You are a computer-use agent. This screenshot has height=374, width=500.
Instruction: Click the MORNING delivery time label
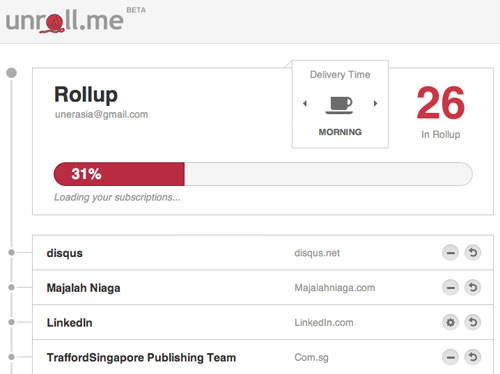[340, 132]
